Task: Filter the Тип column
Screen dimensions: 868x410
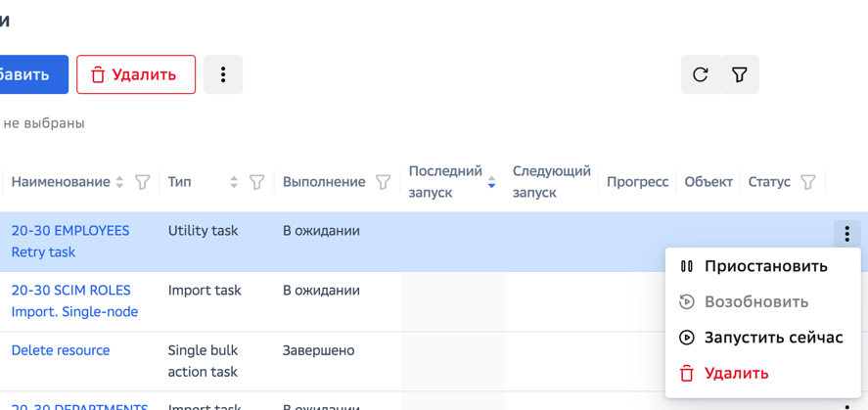Action: (256, 182)
